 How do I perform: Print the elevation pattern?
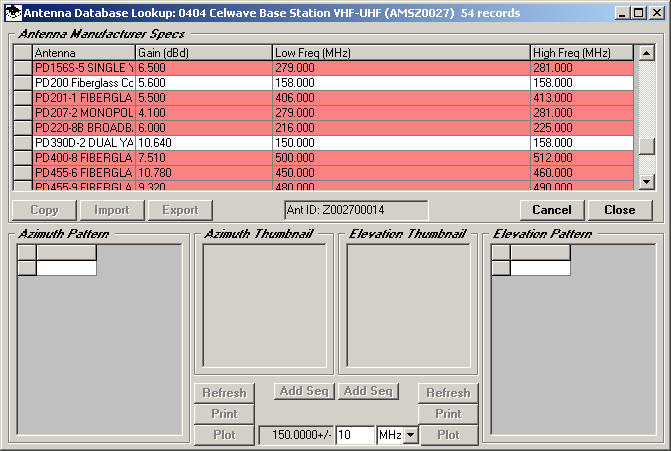(448, 414)
